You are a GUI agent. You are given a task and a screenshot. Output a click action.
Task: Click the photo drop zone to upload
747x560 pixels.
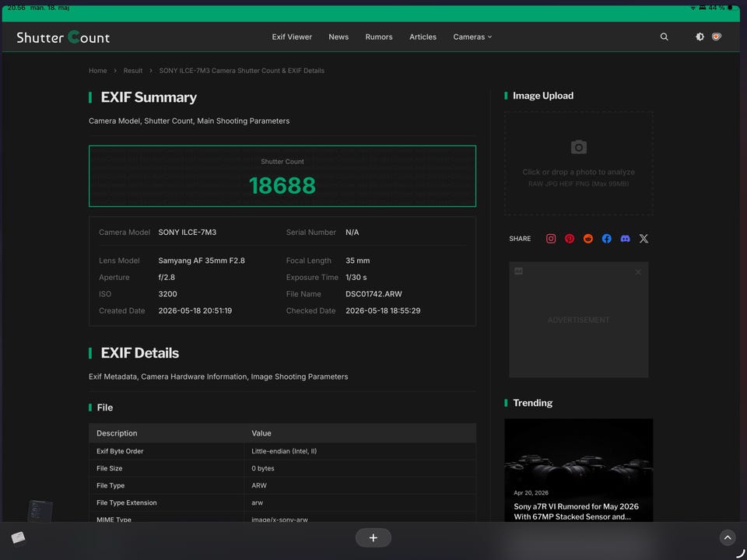[x=578, y=163]
